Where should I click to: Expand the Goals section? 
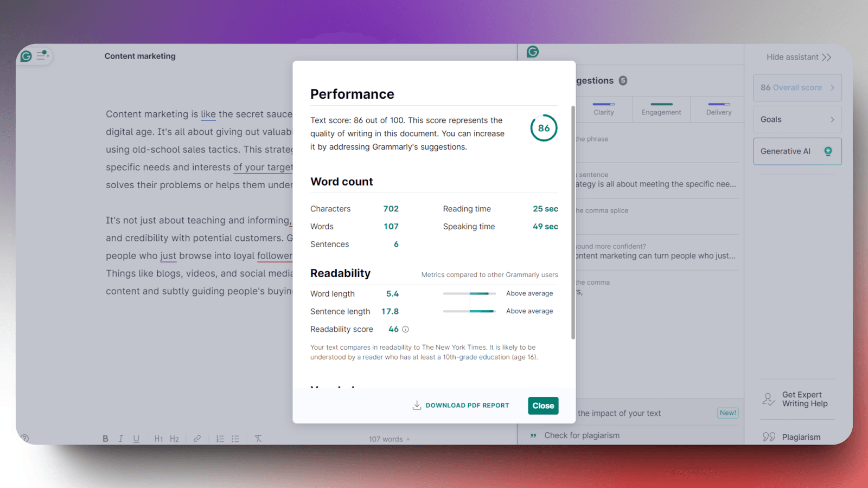(x=797, y=119)
